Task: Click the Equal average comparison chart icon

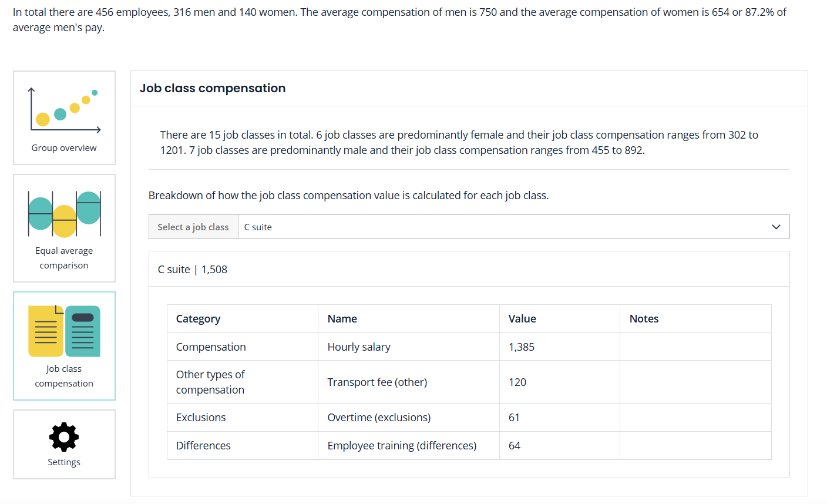Action: point(64,213)
